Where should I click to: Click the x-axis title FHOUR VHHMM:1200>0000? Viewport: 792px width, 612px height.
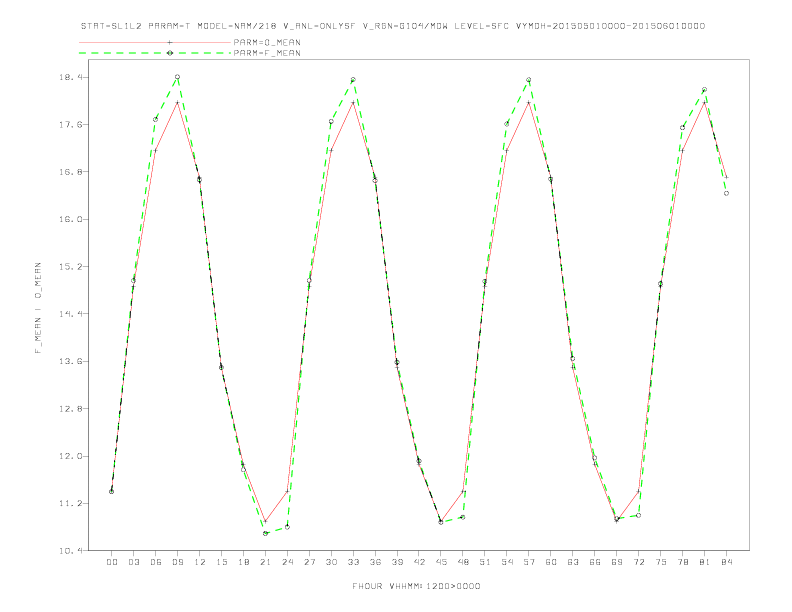click(x=416, y=586)
